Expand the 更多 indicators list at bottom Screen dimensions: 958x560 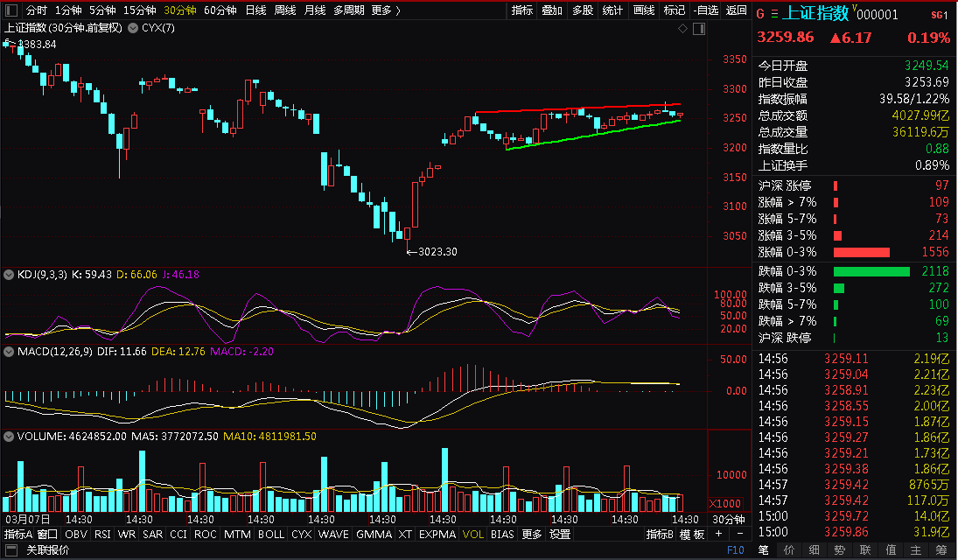click(x=531, y=534)
